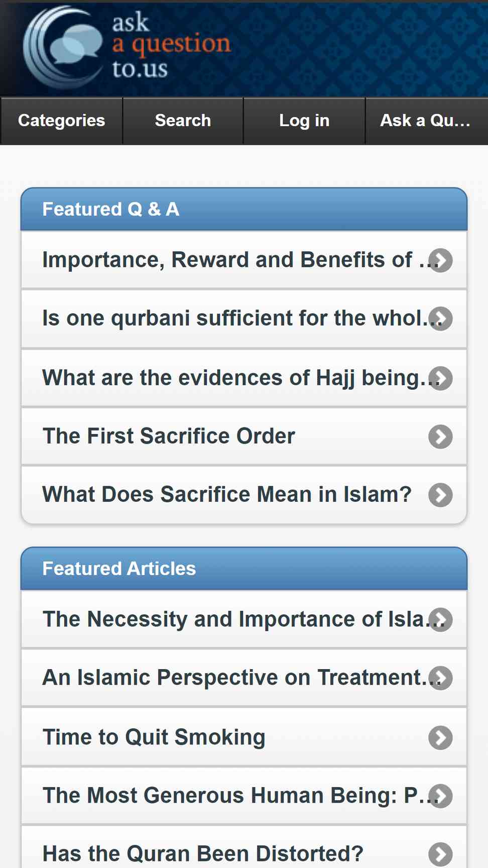Screen dimensions: 488x868
Task: Click arrow icon beside The First Sacrifice Order
Action: click(440, 437)
